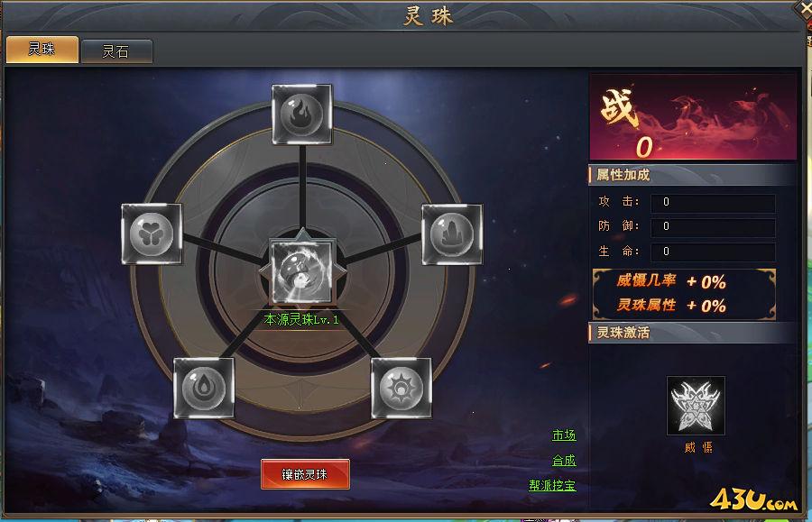Click the 镶嵌灵珠 red button
812x522 pixels.
pos(305,474)
